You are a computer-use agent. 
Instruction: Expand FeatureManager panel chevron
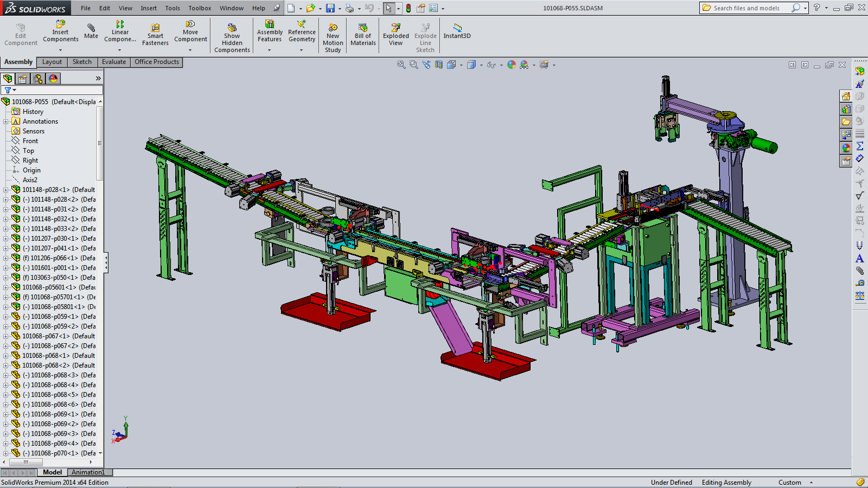(98, 79)
